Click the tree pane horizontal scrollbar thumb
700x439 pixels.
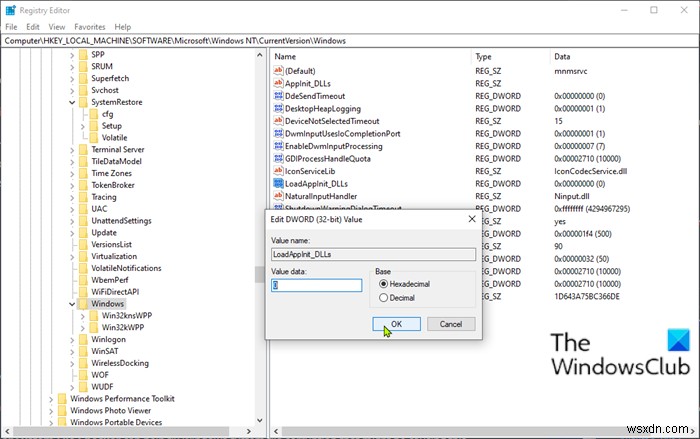(x=121, y=431)
